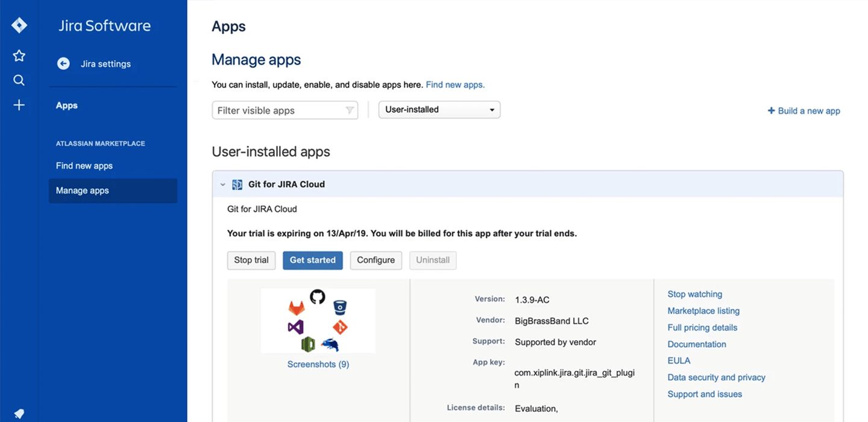Open the Marketplace listing link

[703, 311]
